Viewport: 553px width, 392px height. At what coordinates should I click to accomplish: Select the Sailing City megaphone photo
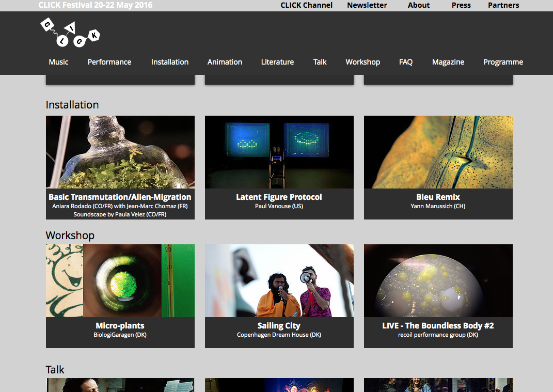click(279, 280)
